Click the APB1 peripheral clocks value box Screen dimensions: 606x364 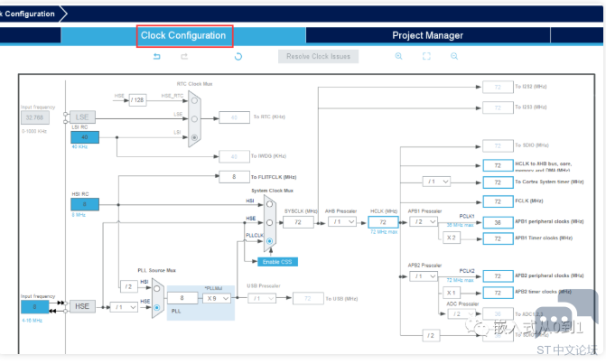point(498,222)
